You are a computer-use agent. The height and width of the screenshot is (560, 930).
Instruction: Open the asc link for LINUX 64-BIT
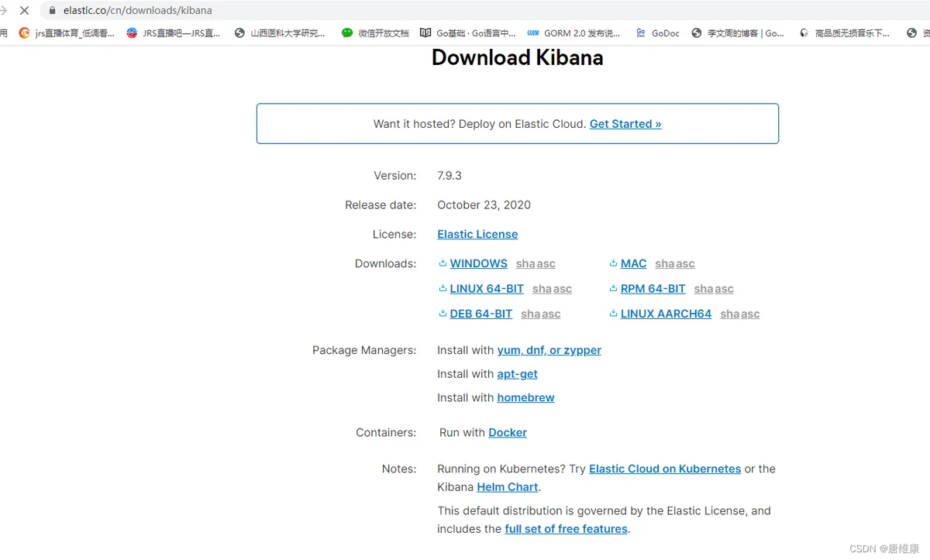click(563, 289)
